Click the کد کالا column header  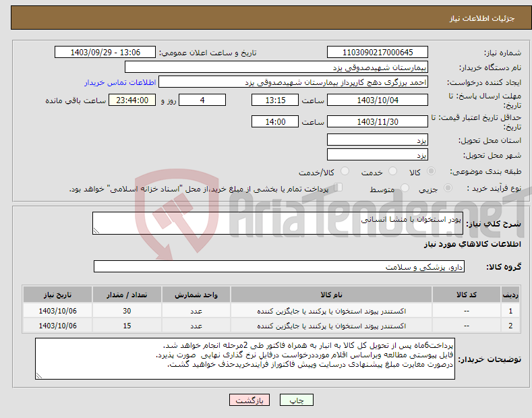click(467, 295)
